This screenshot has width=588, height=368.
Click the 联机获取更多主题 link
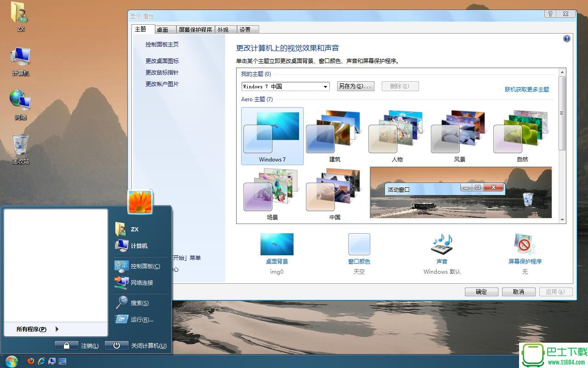point(527,89)
